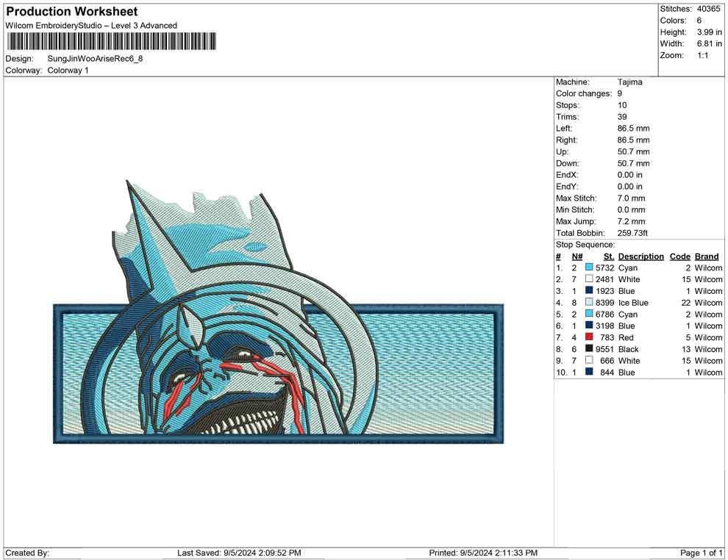Click the Max Jump value 7.2 mm
The width and height of the screenshot is (728, 560).
632,221
